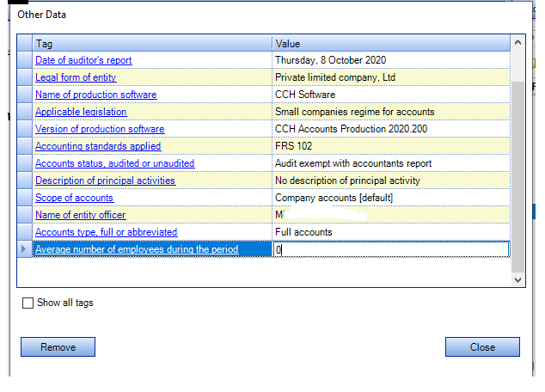This screenshot has width=545, height=392.
Task: Click the Name of entity officer link
Action: click(x=80, y=215)
